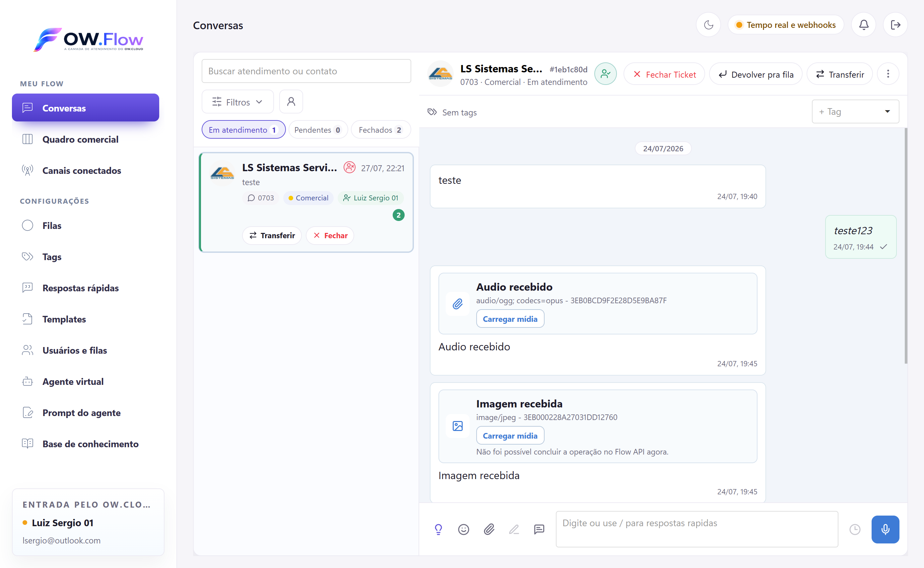Click the schedule clock icon
Image resolution: width=924 pixels, height=568 pixels.
pos(855,529)
